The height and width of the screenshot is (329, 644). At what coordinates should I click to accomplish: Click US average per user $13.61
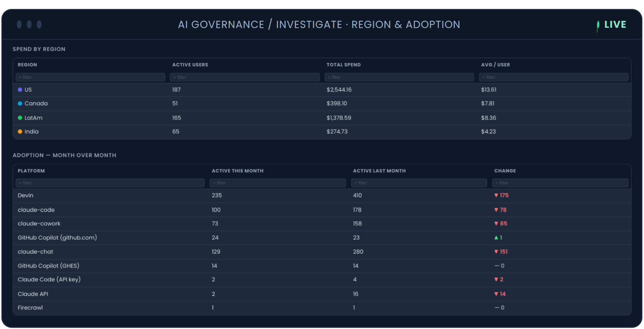click(489, 90)
